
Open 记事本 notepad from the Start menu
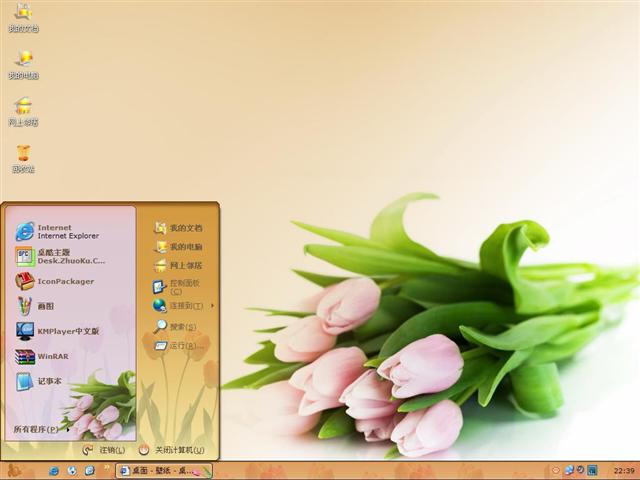[x=38, y=381]
